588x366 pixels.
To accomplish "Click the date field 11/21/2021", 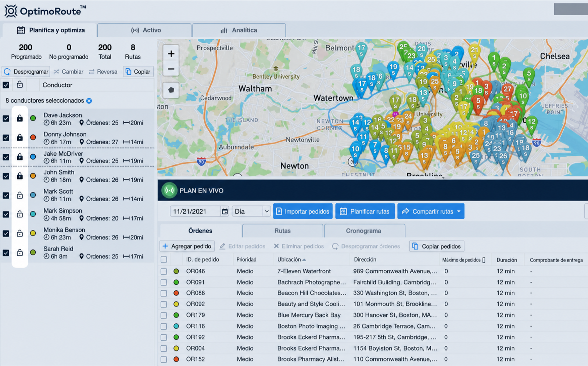I will coord(196,212).
